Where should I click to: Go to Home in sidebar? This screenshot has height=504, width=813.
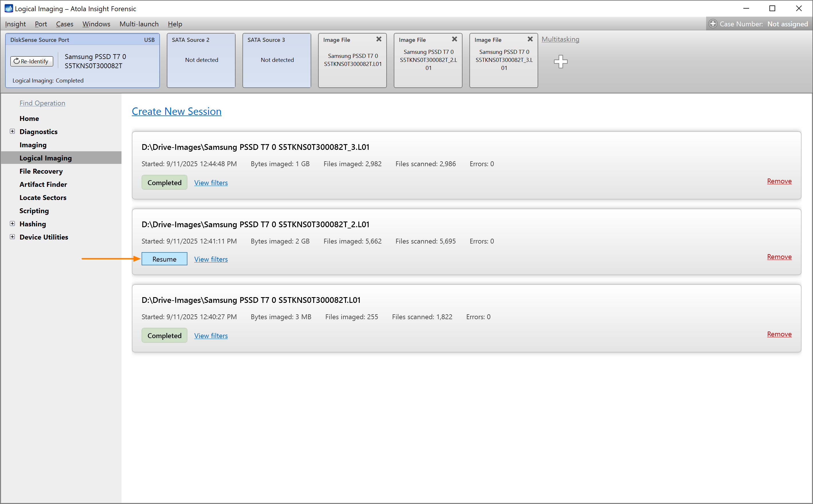29,119
